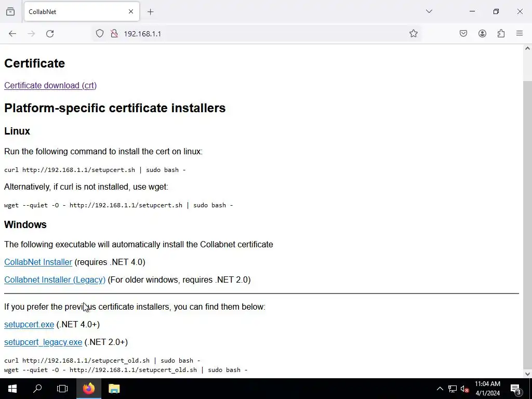Click the curl setupcert_old.sh command line
This screenshot has width=532, height=399.
(x=102, y=361)
